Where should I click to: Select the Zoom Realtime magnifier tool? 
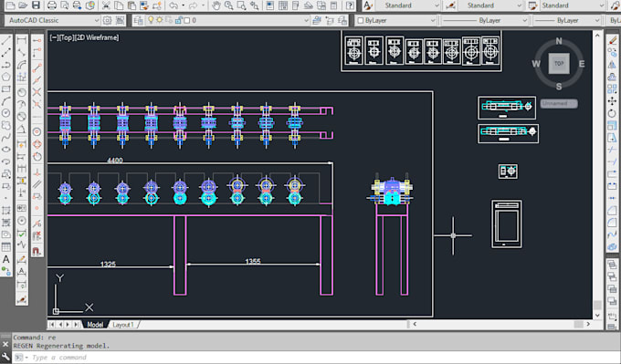point(228,5)
